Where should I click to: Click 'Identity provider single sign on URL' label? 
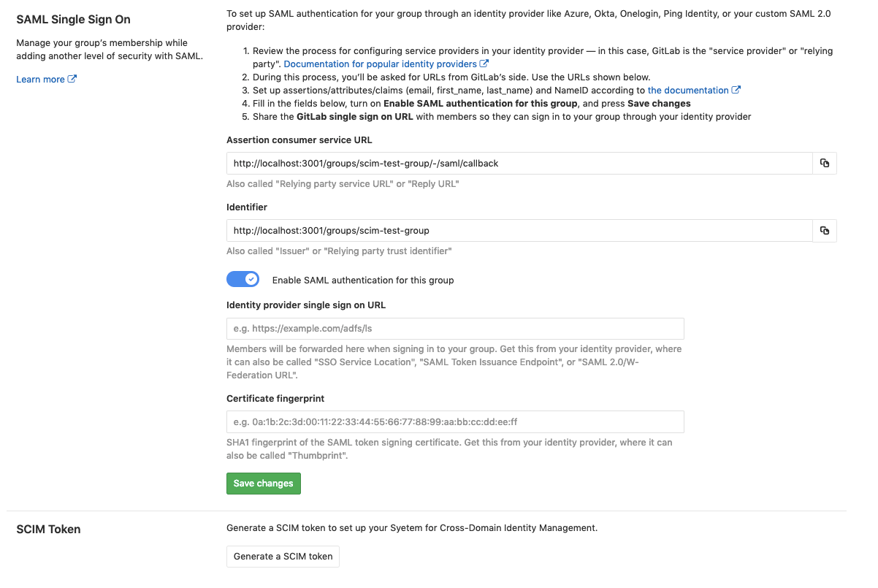pyautogui.click(x=306, y=305)
